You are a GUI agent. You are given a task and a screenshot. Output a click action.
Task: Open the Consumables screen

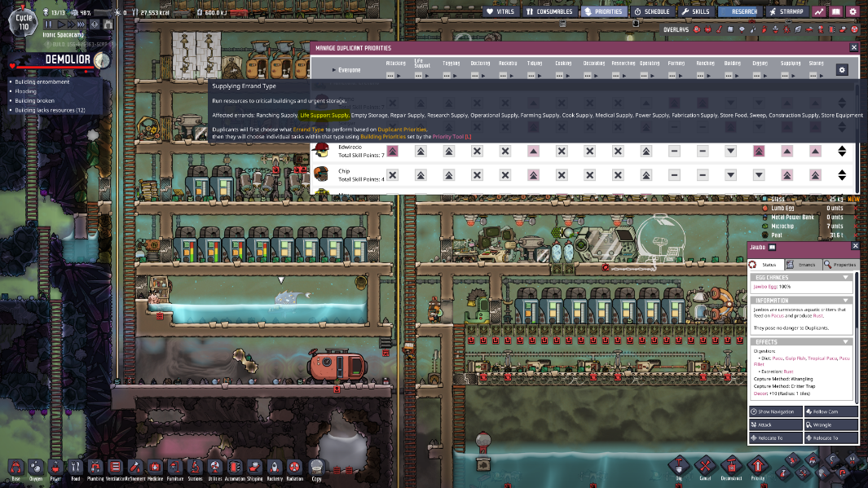pyautogui.click(x=549, y=11)
